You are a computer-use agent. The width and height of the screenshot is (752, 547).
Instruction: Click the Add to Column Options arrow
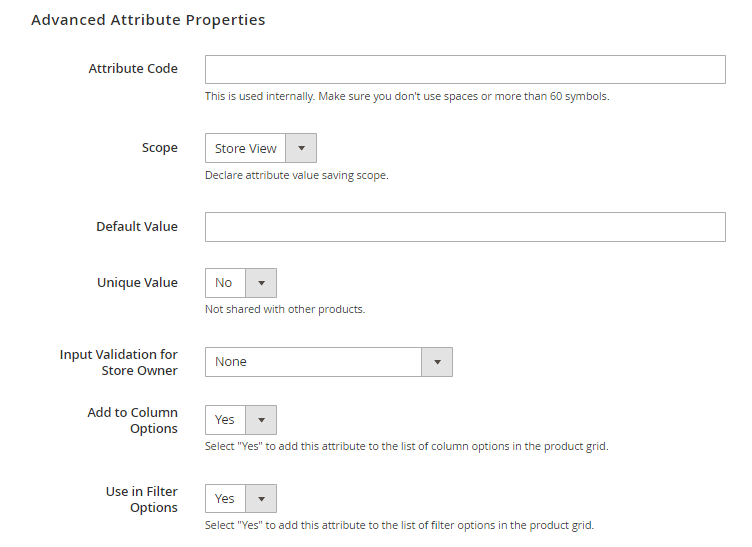pyautogui.click(x=261, y=420)
